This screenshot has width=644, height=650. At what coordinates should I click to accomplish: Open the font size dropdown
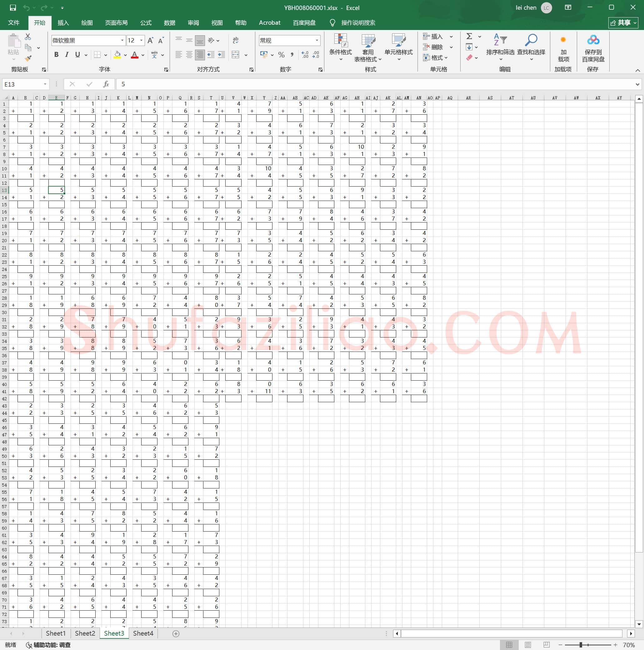click(x=141, y=40)
